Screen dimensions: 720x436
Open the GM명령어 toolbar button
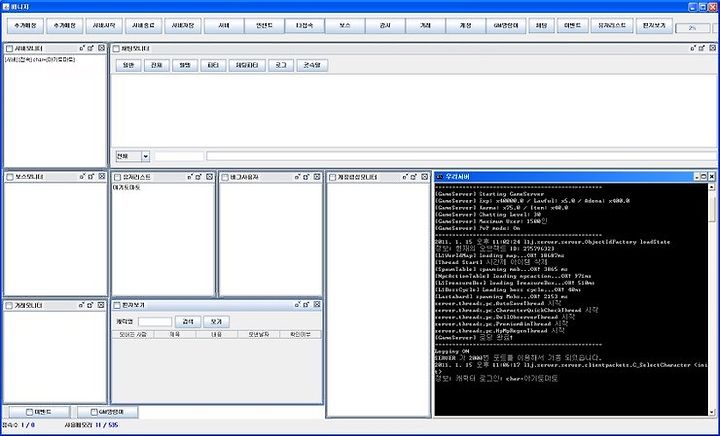pyautogui.click(x=506, y=26)
